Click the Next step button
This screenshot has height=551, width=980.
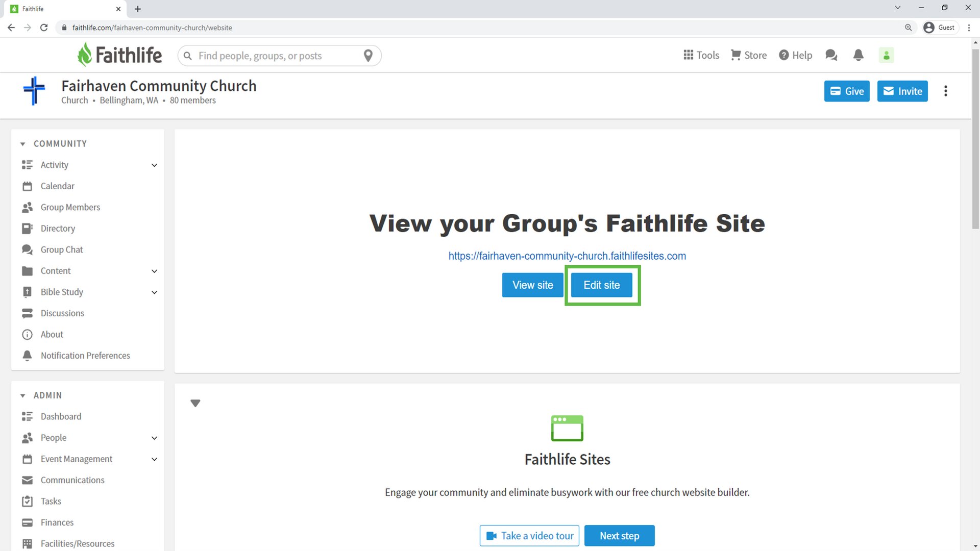tap(619, 536)
